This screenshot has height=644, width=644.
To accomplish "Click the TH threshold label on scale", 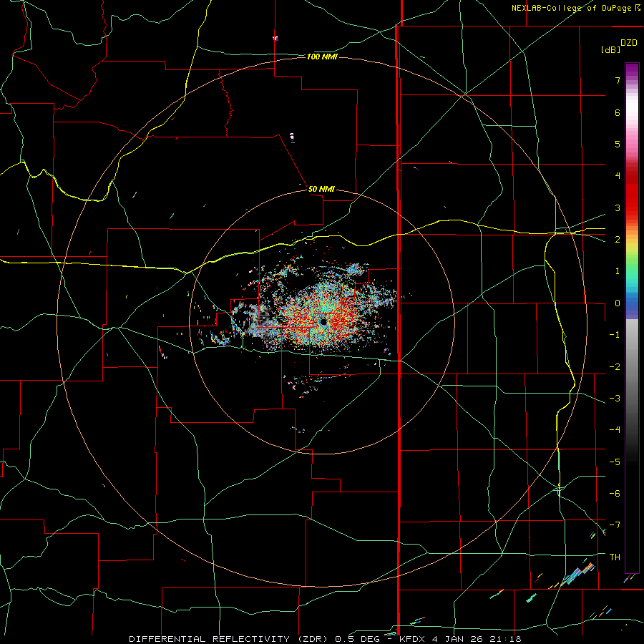I will click(615, 557).
